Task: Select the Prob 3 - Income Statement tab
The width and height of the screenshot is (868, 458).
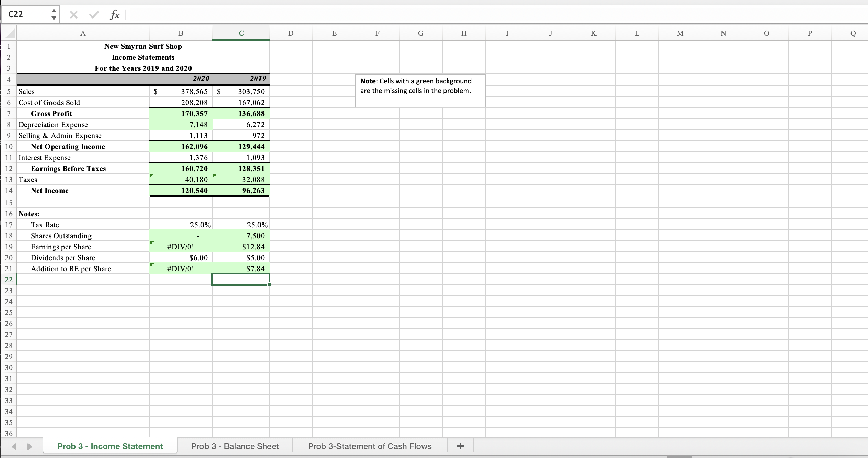Action: [x=109, y=446]
